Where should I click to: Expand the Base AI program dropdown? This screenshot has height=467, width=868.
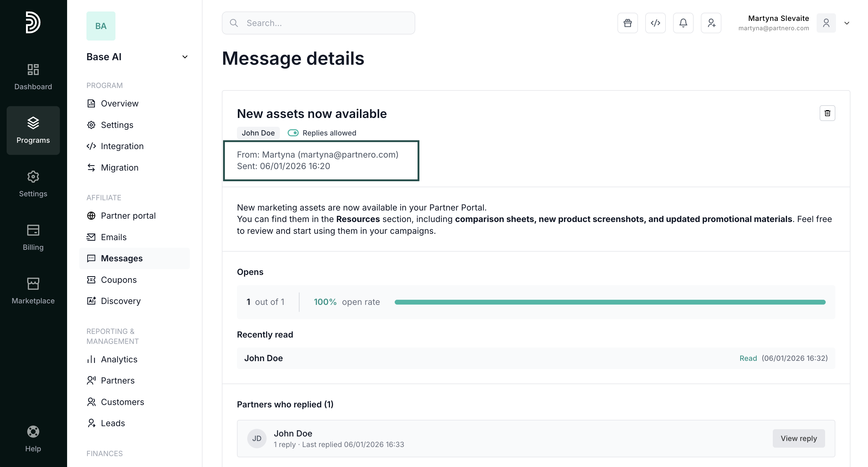click(185, 57)
